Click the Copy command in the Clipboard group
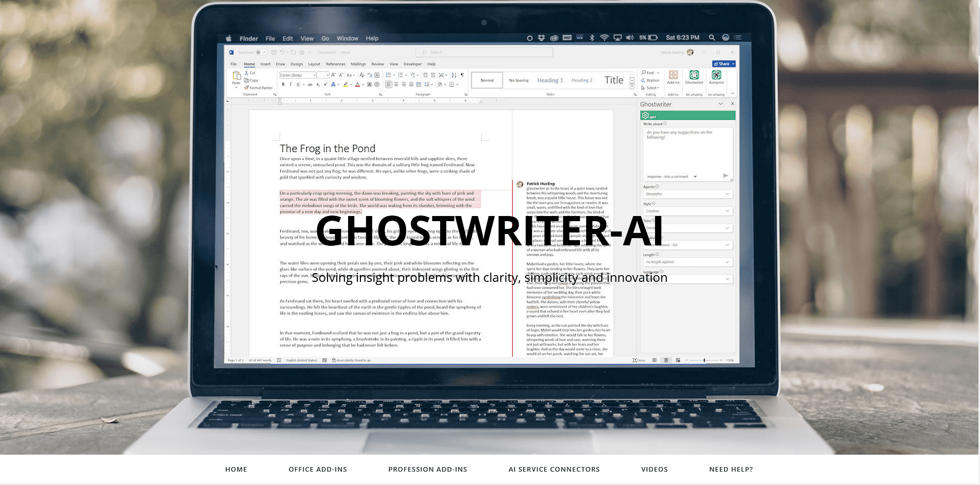This screenshot has width=980, height=485. pos(251,80)
